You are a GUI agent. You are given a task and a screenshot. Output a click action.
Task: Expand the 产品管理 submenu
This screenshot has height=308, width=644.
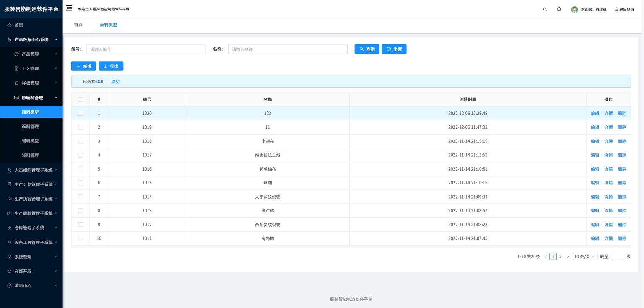[31, 54]
